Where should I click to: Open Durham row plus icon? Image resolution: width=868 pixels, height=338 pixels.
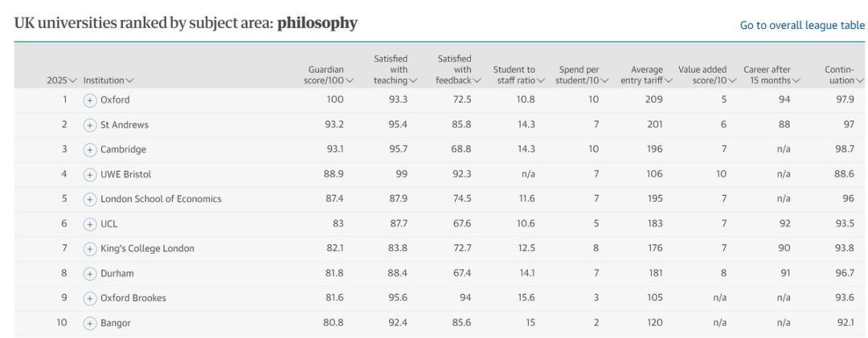click(90, 274)
